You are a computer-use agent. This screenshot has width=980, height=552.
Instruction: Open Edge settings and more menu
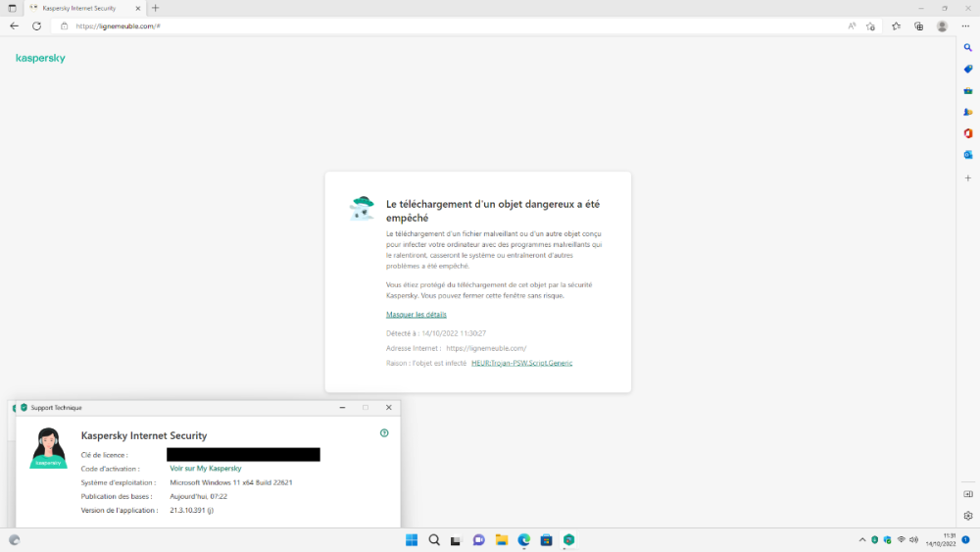965,26
